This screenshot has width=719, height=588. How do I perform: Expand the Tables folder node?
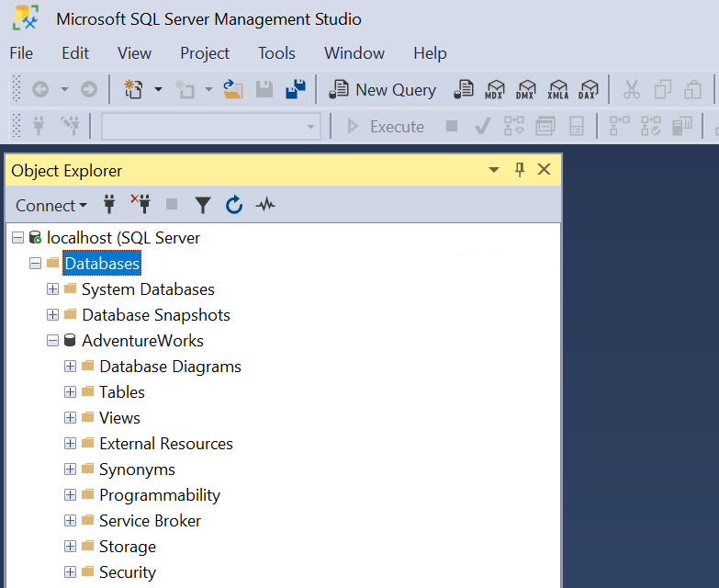[71, 392]
